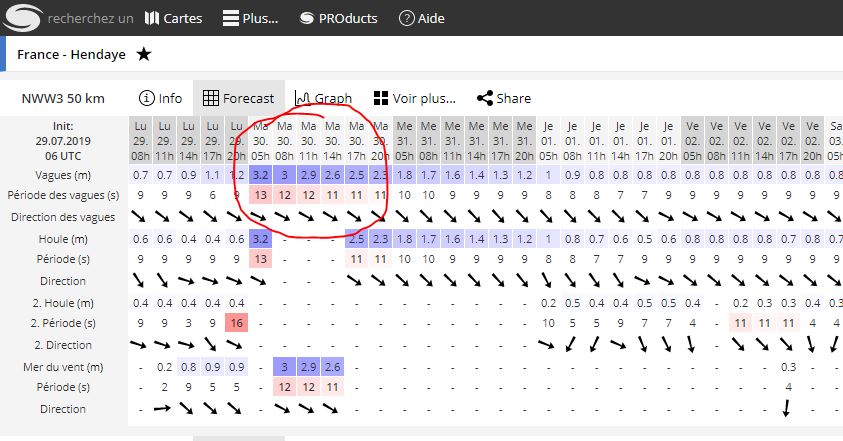Click the Forecast table grid icon

[211, 98]
